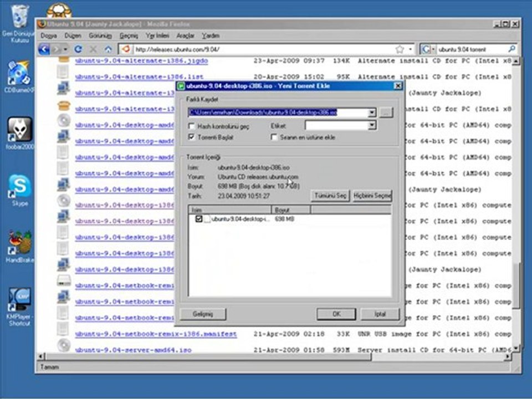
Task: Click the 'Boyut' column header in file list
Action: click(x=291, y=209)
